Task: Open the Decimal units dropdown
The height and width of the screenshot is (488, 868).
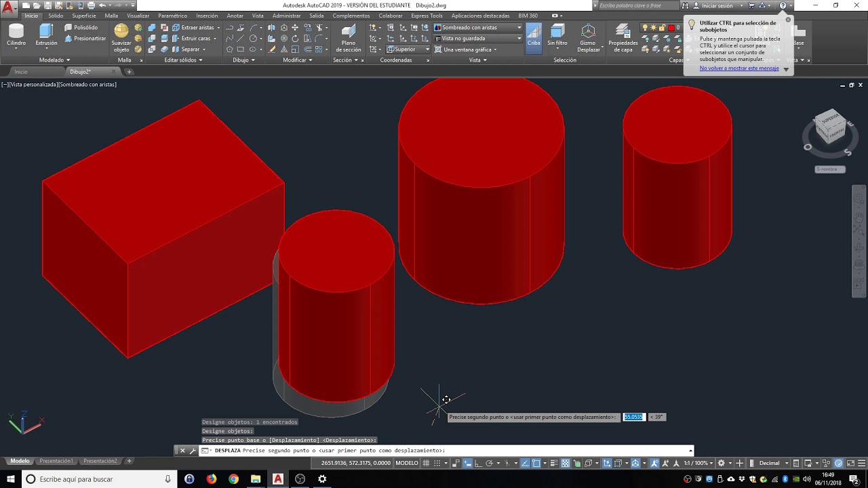Action: 772,463
